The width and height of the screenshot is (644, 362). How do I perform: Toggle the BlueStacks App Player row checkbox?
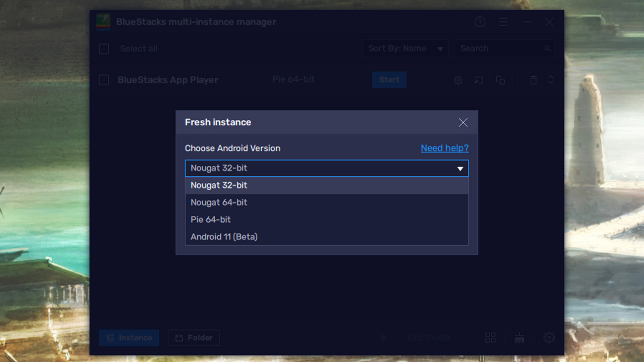coord(104,79)
